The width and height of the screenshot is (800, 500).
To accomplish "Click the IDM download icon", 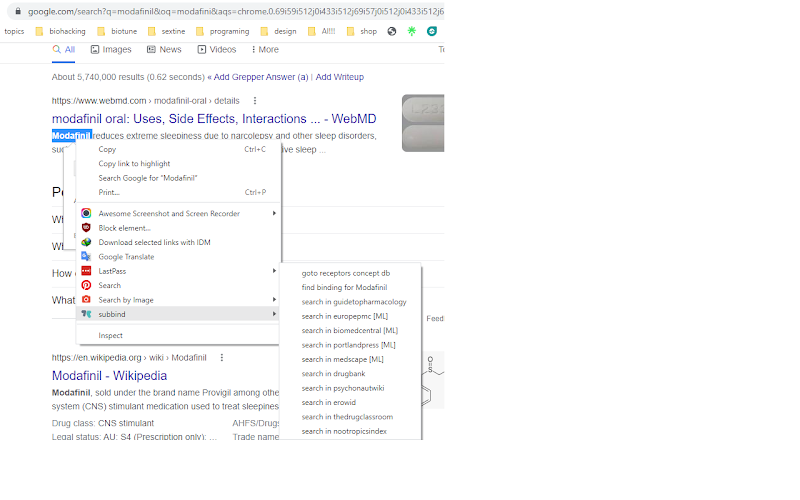I will [x=86, y=242].
